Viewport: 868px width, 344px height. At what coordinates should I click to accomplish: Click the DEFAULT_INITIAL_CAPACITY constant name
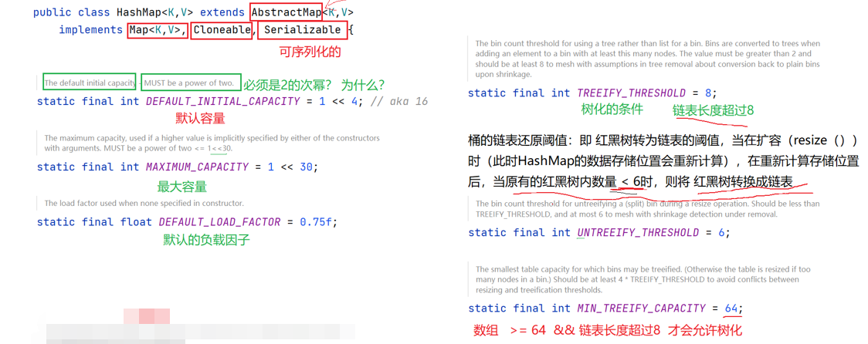[222, 102]
